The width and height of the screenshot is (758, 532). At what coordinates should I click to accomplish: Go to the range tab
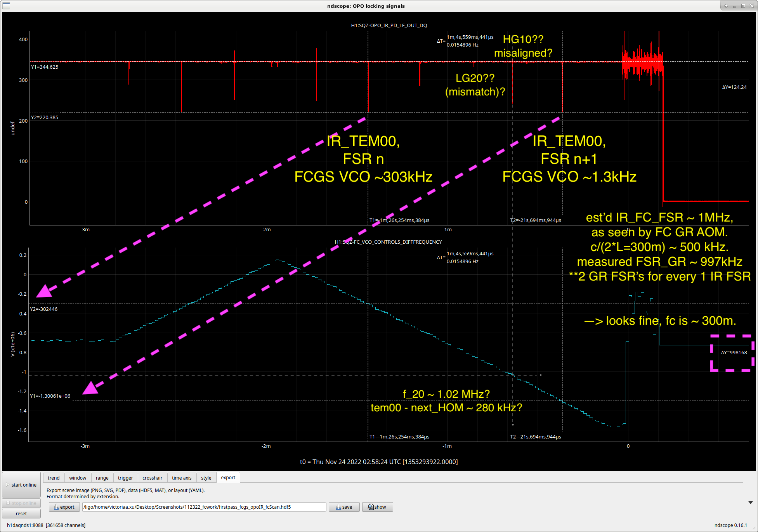click(102, 478)
